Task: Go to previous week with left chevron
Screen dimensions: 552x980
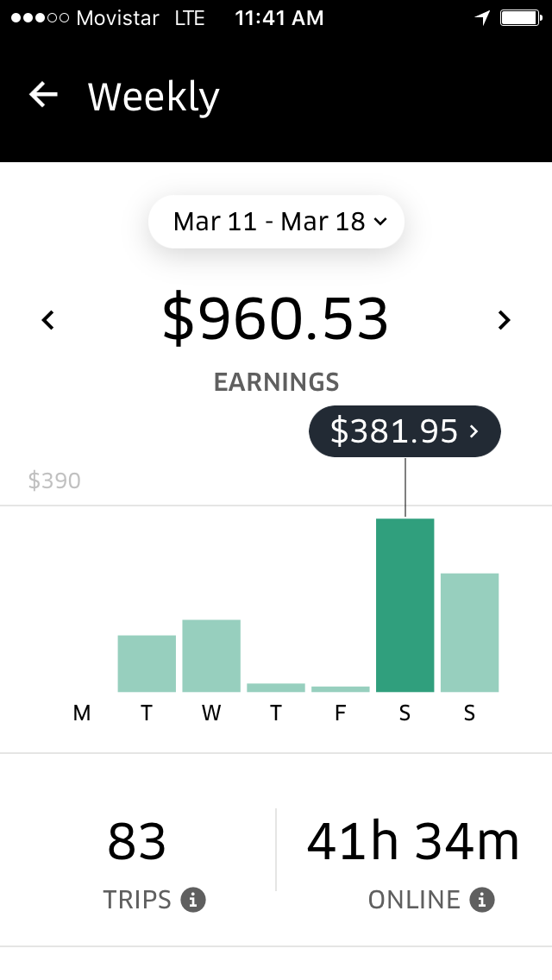Action: [x=48, y=321]
